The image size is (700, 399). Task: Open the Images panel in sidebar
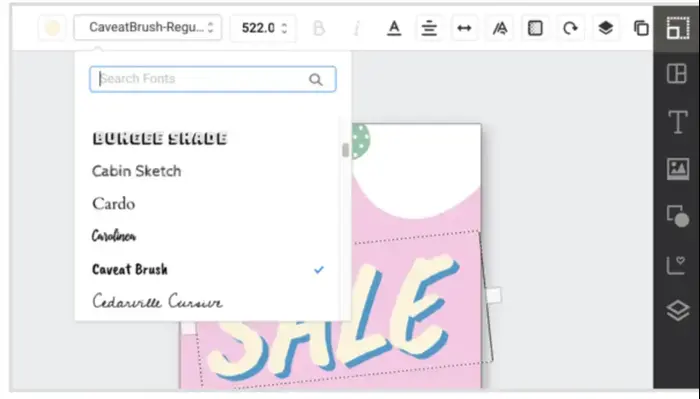coord(678,169)
